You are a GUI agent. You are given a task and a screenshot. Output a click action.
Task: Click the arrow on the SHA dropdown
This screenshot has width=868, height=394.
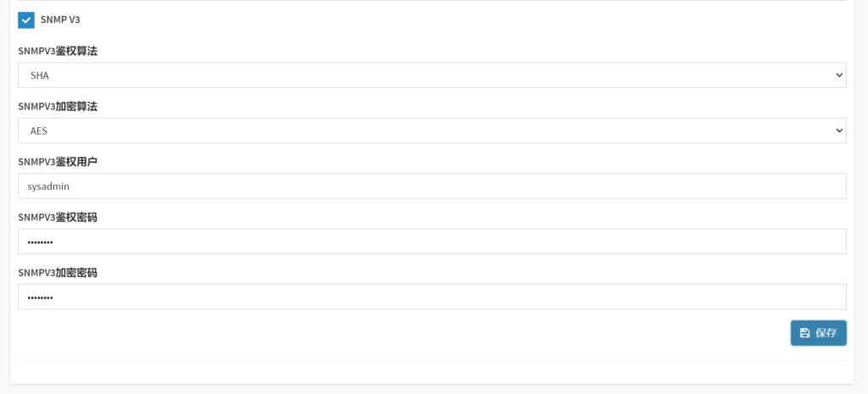click(839, 75)
